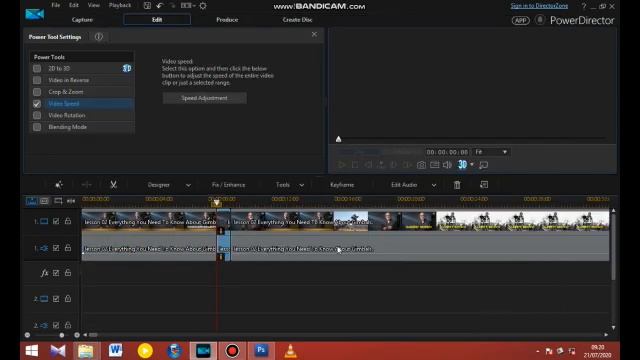The width and height of the screenshot is (640, 360).
Task: Switch to storyboard view icon
Action: [x=44, y=201]
